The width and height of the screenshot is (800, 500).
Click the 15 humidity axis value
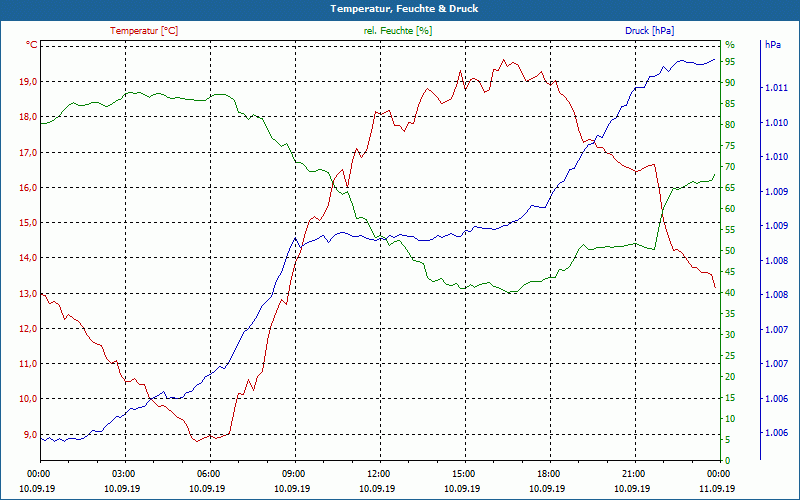point(730,398)
